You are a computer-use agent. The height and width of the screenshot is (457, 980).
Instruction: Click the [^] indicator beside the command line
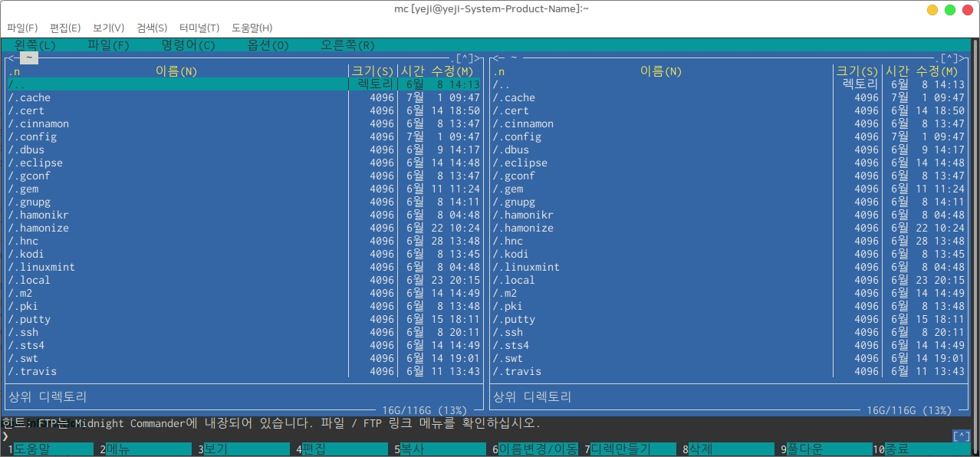[x=961, y=436]
